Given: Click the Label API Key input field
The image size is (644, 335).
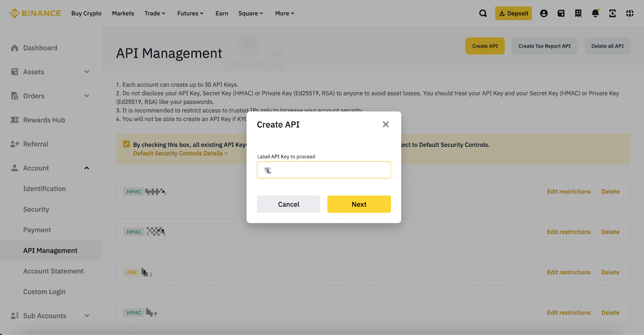Looking at the screenshot, I should tap(324, 170).
